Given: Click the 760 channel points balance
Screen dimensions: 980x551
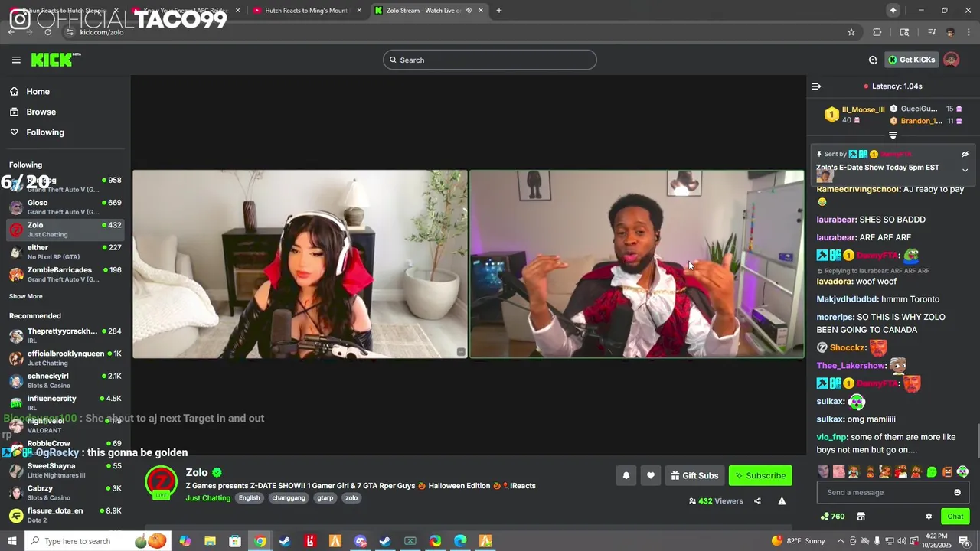Looking at the screenshot, I should [832, 517].
